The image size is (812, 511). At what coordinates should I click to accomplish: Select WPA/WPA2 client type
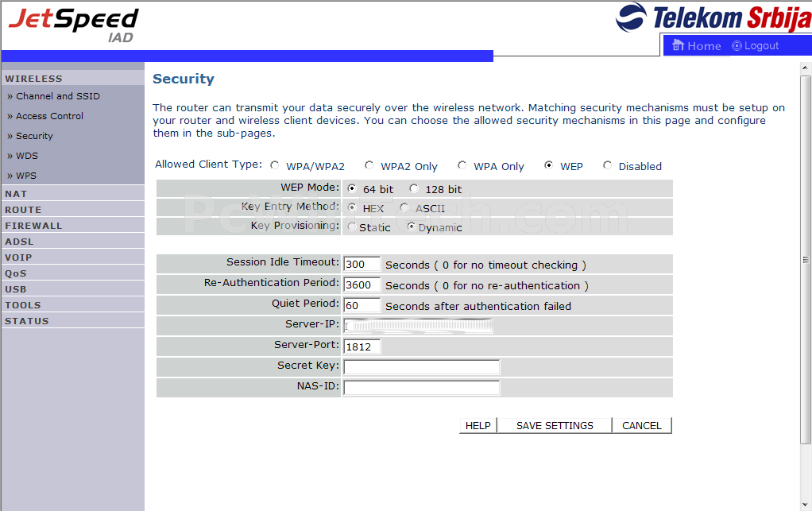coord(275,165)
